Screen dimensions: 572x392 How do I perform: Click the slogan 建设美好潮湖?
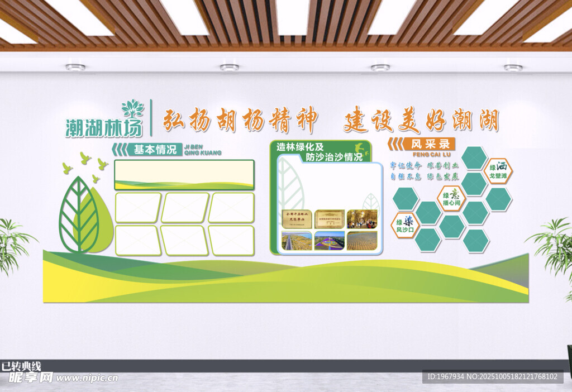(421, 120)
